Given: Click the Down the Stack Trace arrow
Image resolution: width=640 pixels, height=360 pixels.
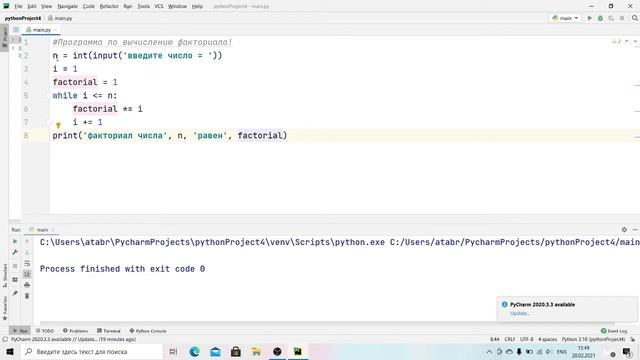Looking at the screenshot, I should click(27, 252).
